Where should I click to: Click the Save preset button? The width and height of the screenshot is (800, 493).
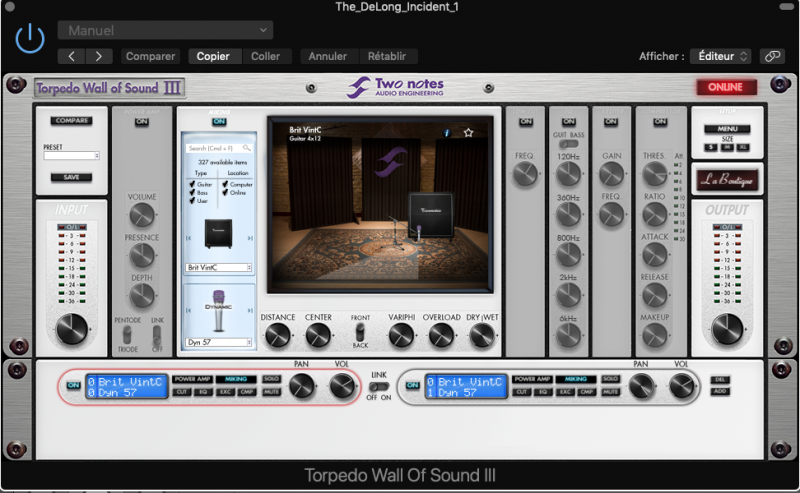pyautogui.click(x=71, y=177)
